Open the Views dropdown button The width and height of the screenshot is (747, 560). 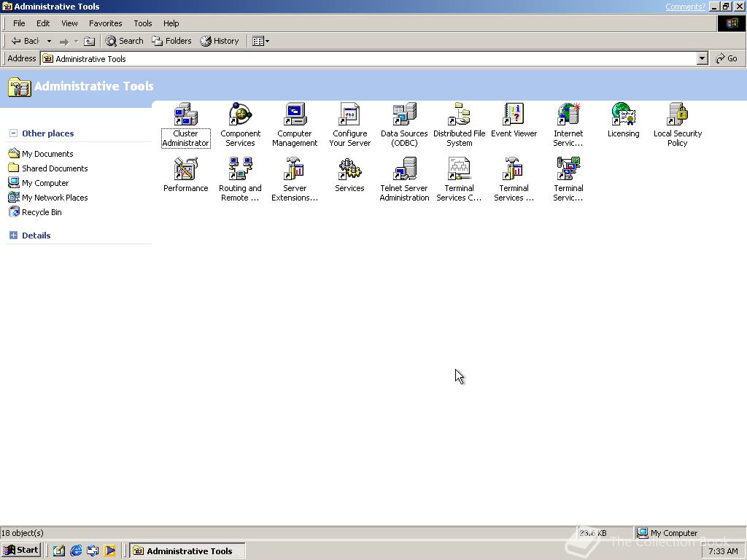click(260, 42)
